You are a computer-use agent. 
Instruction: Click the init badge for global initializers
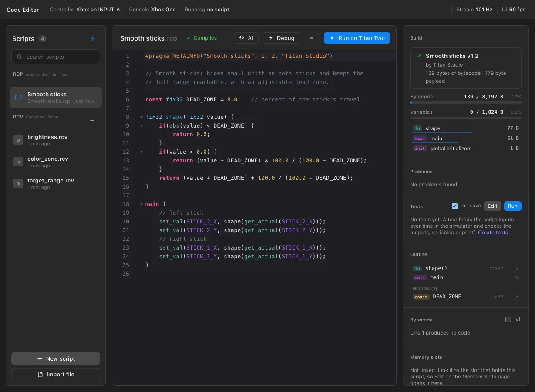(420, 149)
